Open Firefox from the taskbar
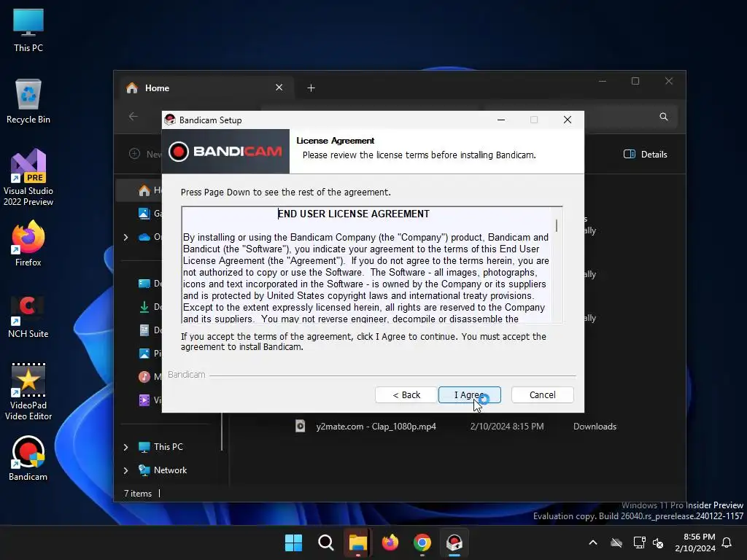The image size is (747, 560). (x=390, y=542)
